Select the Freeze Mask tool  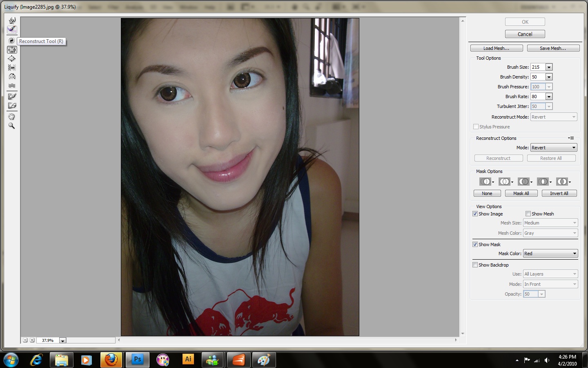(12, 96)
